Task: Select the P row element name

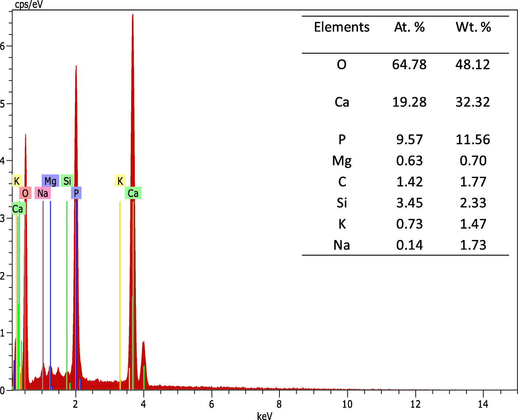Action: (342, 140)
